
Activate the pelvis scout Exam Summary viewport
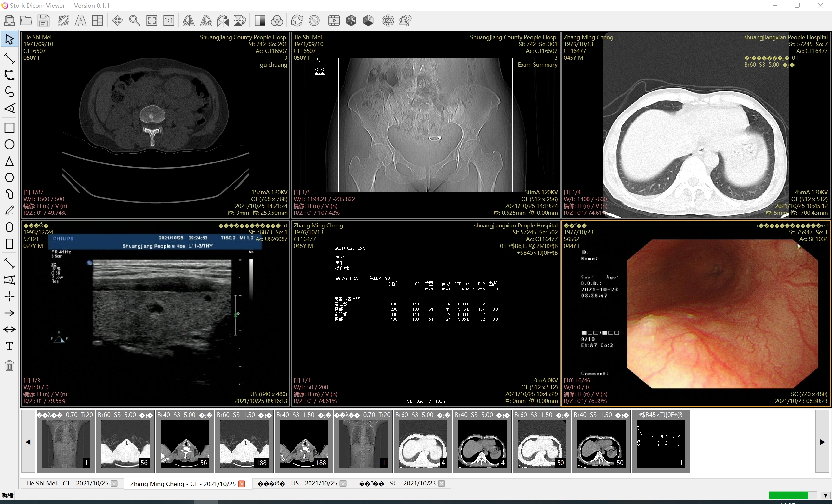(426, 125)
